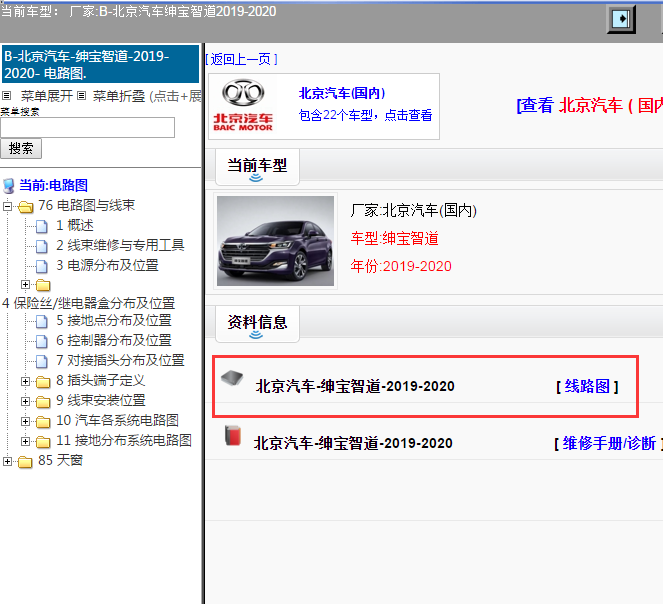Click 菜单展开 text
The width and height of the screenshot is (663, 604).
pyautogui.click(x=47, y=96)
